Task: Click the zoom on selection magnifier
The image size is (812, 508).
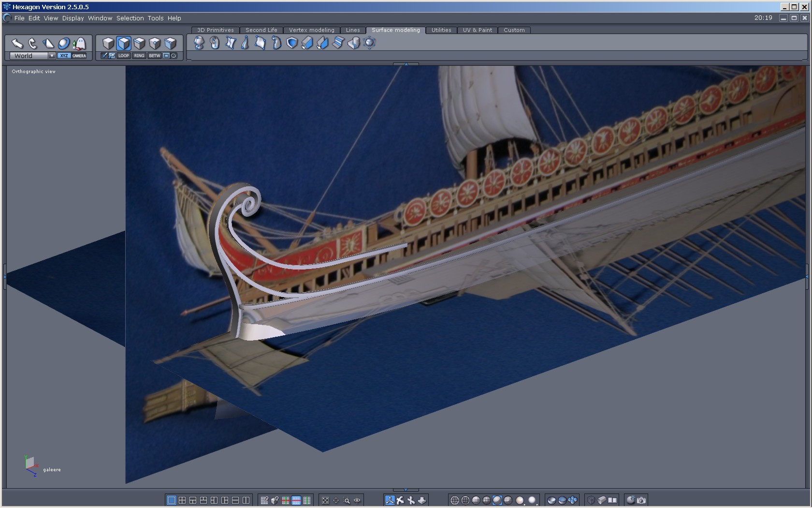Action: pos(347,500)
